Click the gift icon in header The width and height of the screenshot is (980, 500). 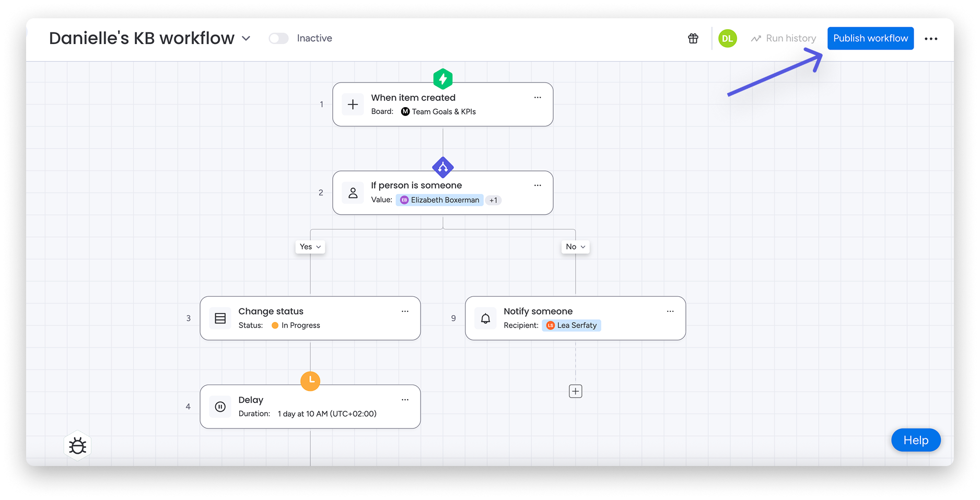point(693,38)
